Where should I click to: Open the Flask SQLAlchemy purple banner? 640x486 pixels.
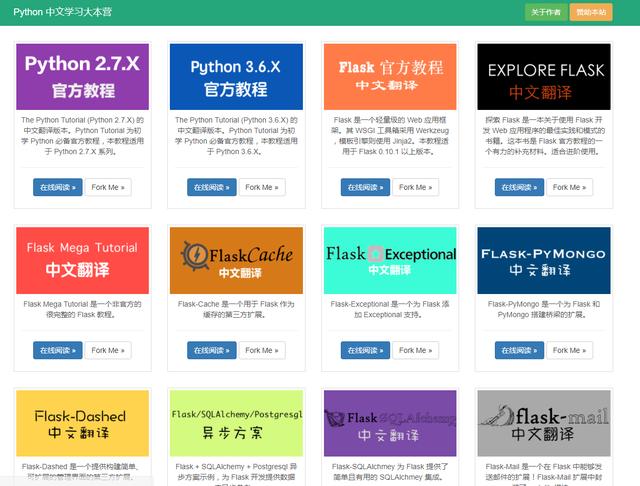(x=390, y=423)
